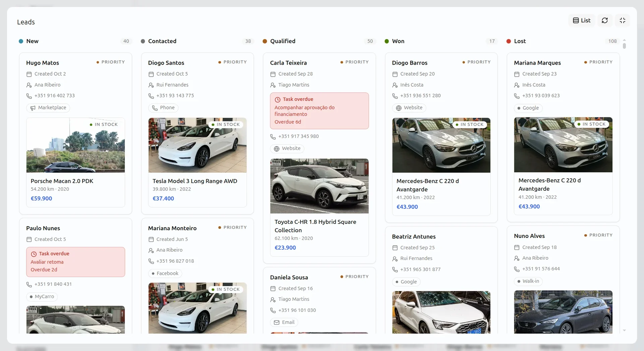Click the clock icon in Paulo Nunes overdue task

pyautogui.click(x=34, y=254)
